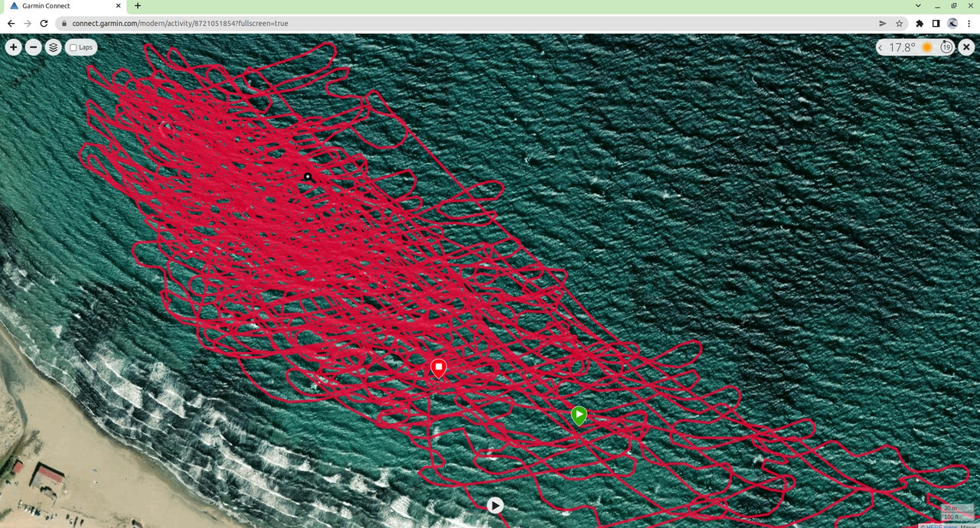Click the black position dot on track
The image size is (980, 528).
point(308,177)
